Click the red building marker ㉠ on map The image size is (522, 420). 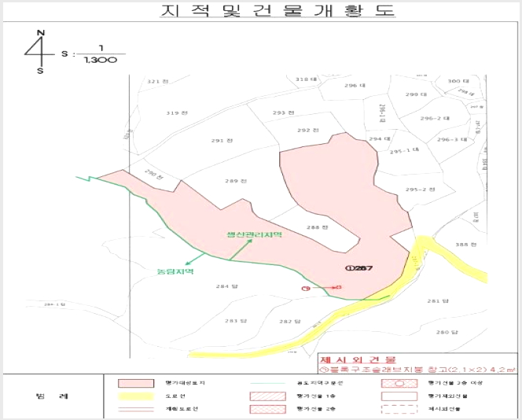click(x=306, y=289)
